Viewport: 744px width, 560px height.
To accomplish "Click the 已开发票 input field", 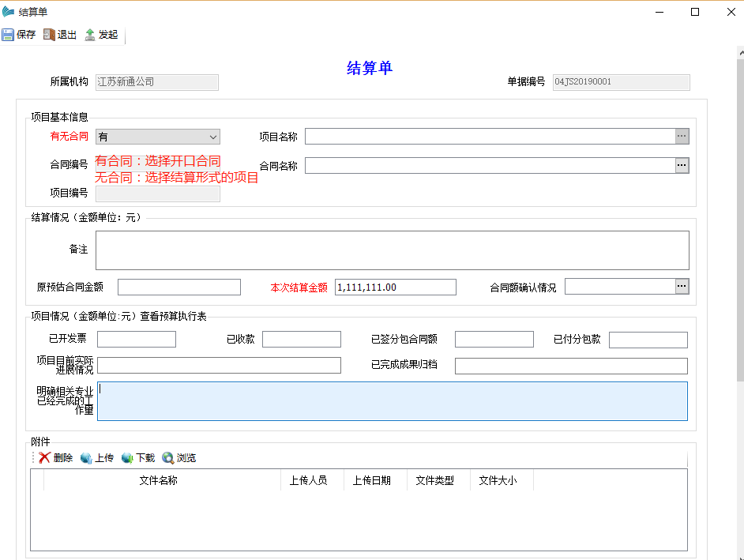I will [x=136, y=340].
